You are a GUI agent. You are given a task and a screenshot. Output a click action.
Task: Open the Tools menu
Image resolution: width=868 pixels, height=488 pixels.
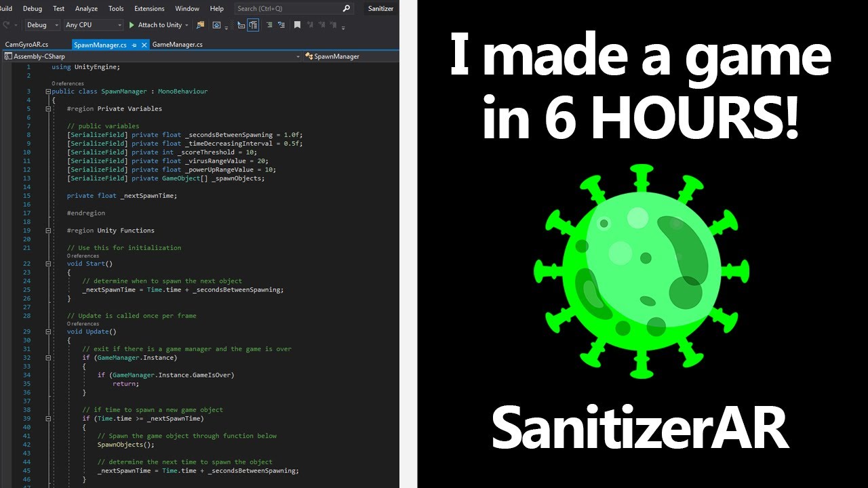coord(116,8)
